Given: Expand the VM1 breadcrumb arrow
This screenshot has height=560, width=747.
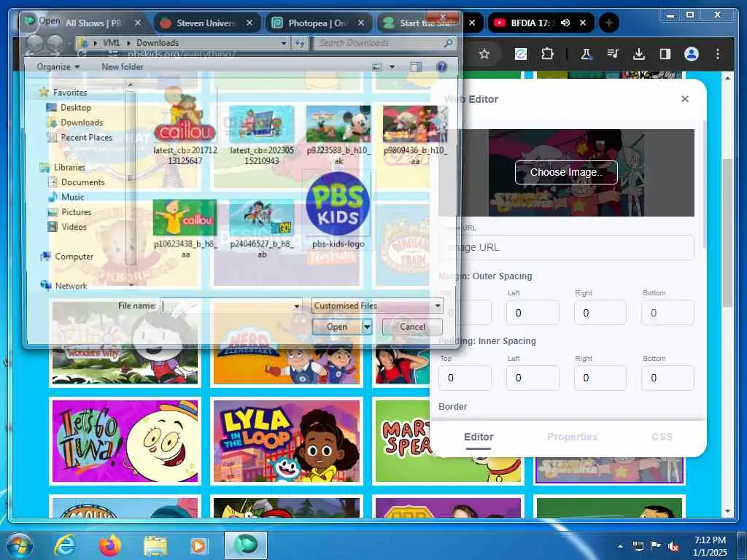Looking at the screenshot, I should 128,43.
